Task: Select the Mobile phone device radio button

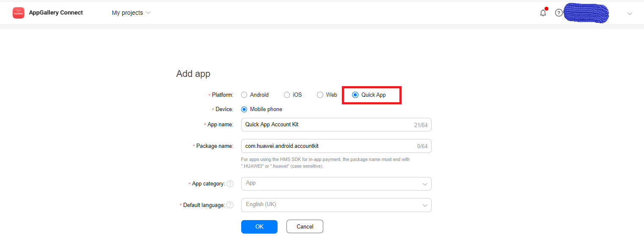Action: tap(244, 109)
